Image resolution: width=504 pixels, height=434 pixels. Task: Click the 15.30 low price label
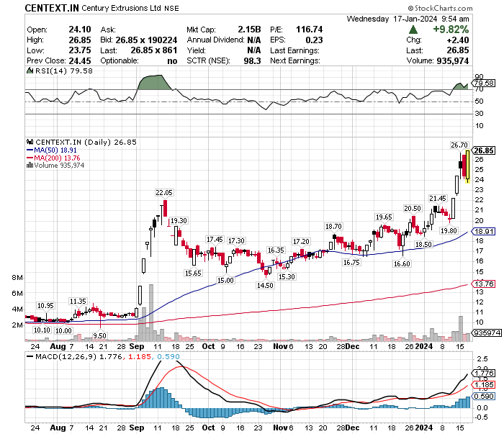(x=287, y=276)
